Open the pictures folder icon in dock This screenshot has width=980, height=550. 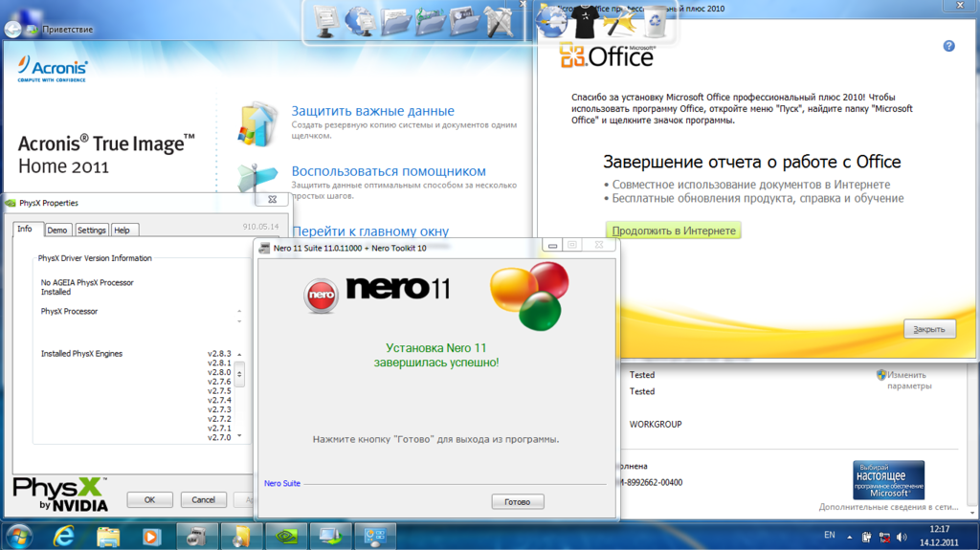(464, 23)
